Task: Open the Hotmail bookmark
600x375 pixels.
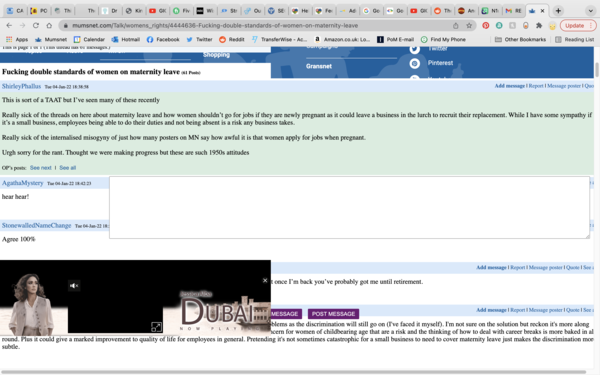Action: coord(126,39)
